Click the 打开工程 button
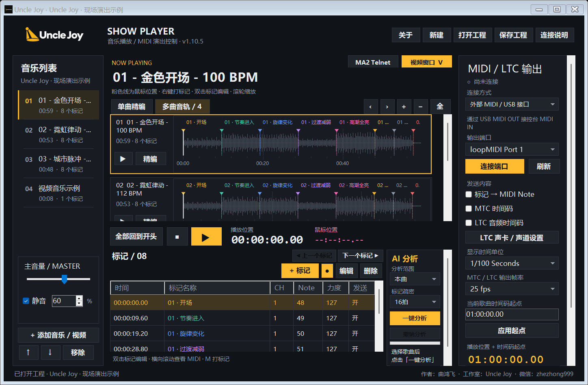The width and height of the screenshot is (588, 385). (x=472, y=35)
